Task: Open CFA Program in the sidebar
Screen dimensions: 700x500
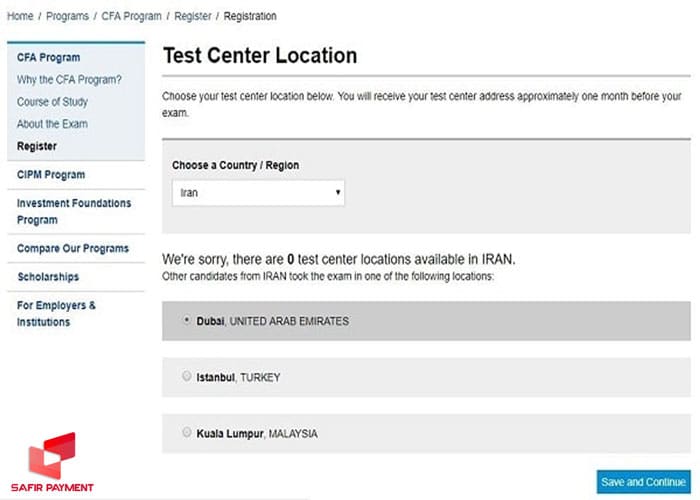Action: pos(48,58)
